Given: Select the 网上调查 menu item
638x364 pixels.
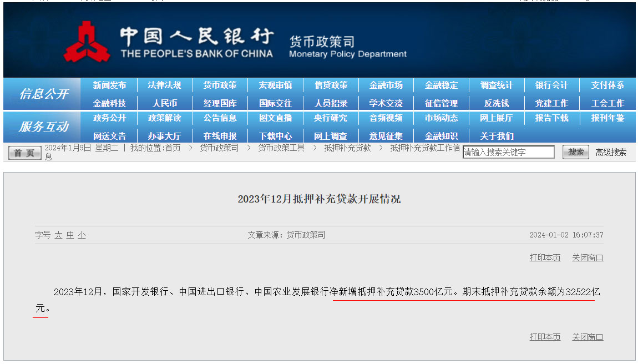Looking at the screenshot, I should tap(331, 136).
